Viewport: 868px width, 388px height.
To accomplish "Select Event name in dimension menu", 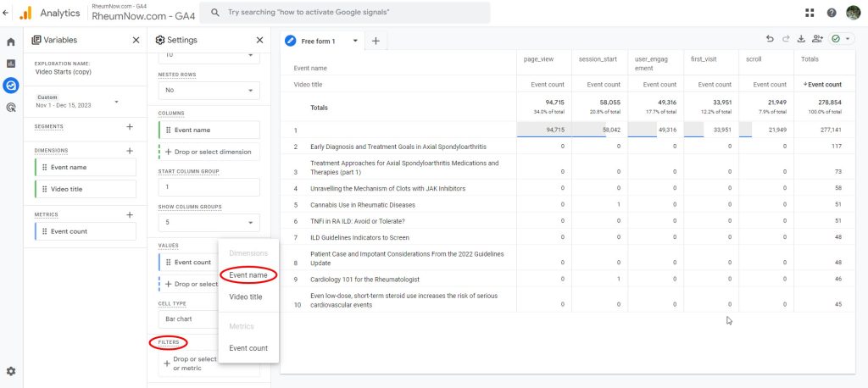I will pyautogui.click(x=248, y=275).
